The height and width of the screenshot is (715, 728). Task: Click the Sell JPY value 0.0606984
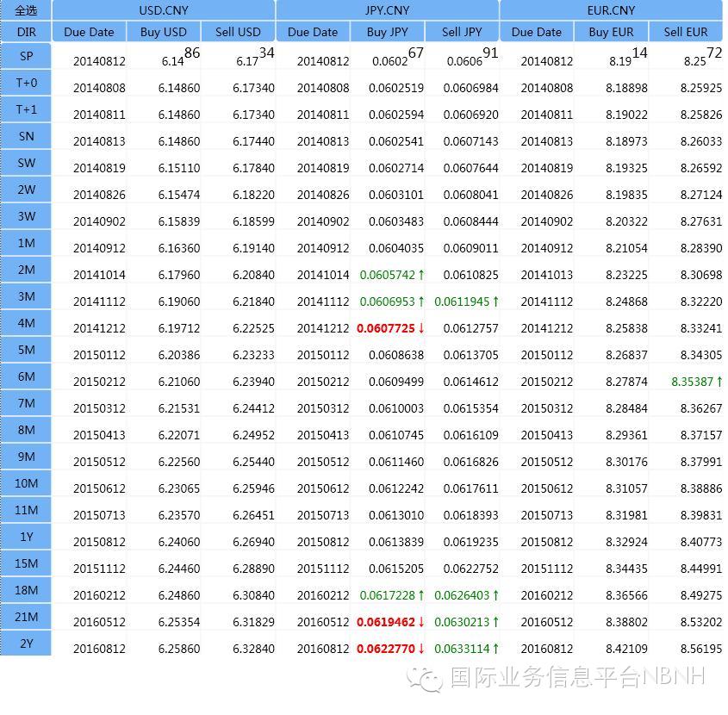(x=470, y=88)
